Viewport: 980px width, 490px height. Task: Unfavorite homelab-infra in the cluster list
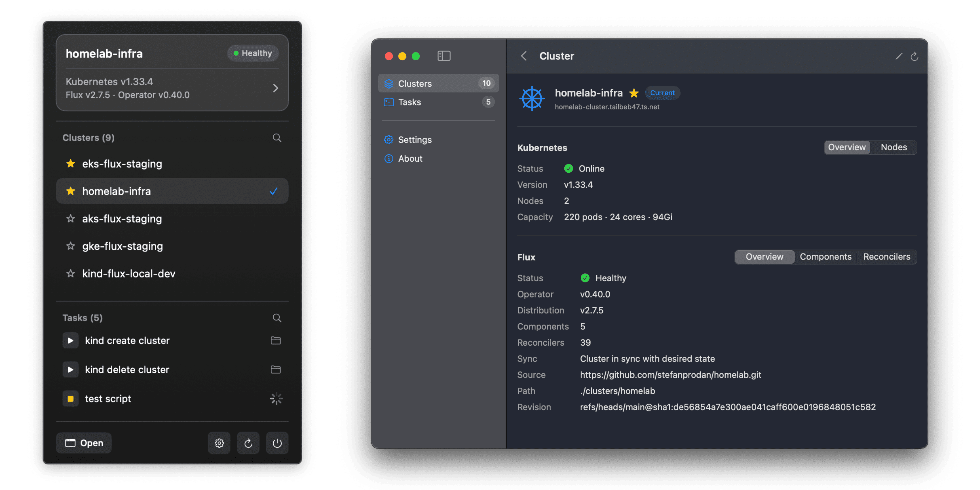click(70, 191)
